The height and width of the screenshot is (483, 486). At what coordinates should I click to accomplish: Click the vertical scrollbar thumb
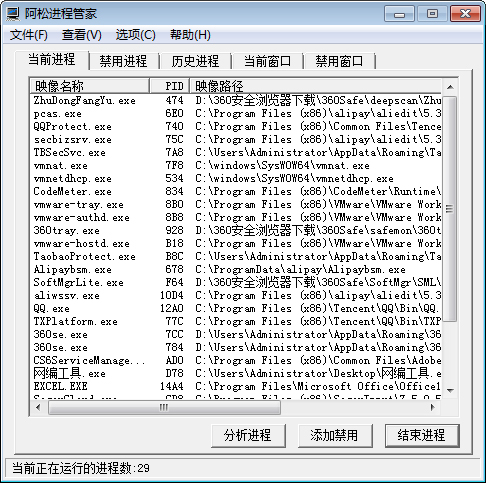pos(450,209)
